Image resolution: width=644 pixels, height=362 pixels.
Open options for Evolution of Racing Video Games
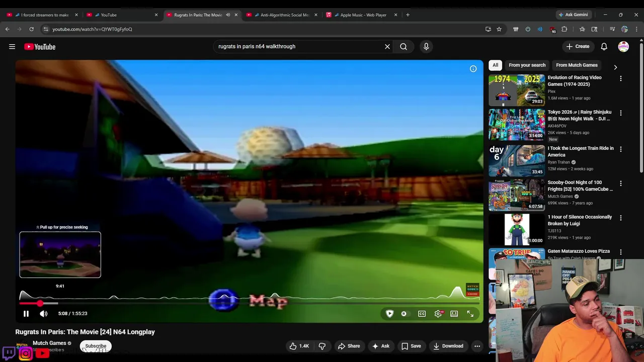(620, 79)
